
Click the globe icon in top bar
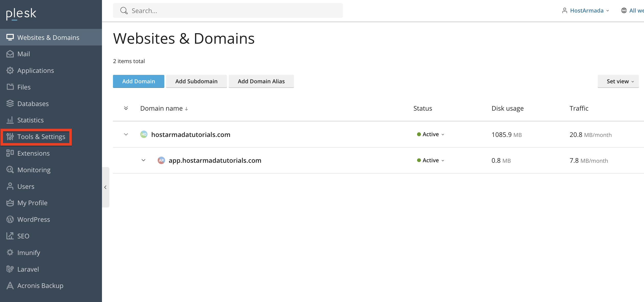[x=624, y=10]
